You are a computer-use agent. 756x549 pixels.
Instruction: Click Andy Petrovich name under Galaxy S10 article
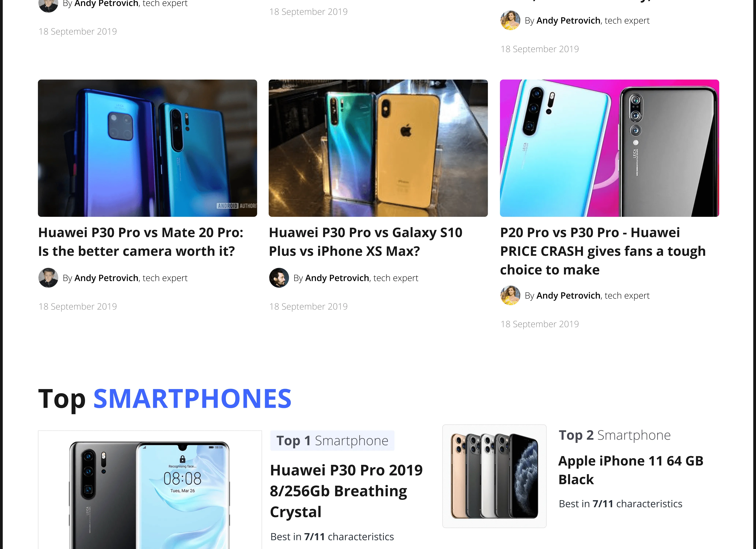337,278
